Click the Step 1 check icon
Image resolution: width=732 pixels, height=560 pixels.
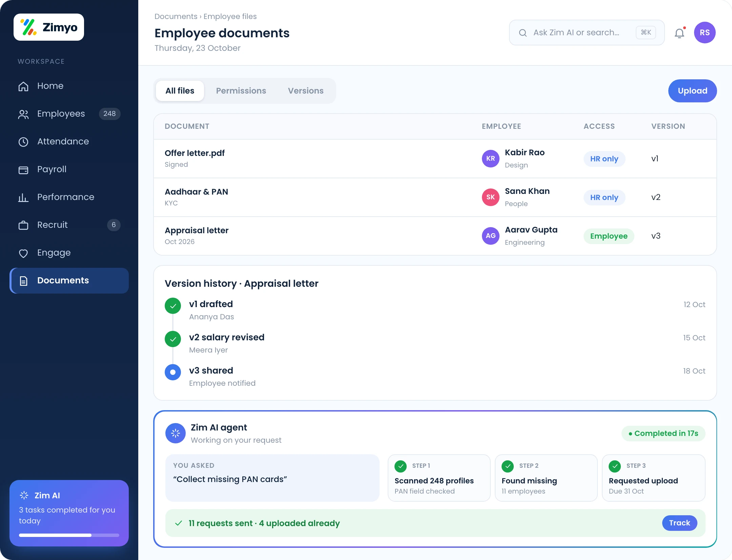pos(401,466)
